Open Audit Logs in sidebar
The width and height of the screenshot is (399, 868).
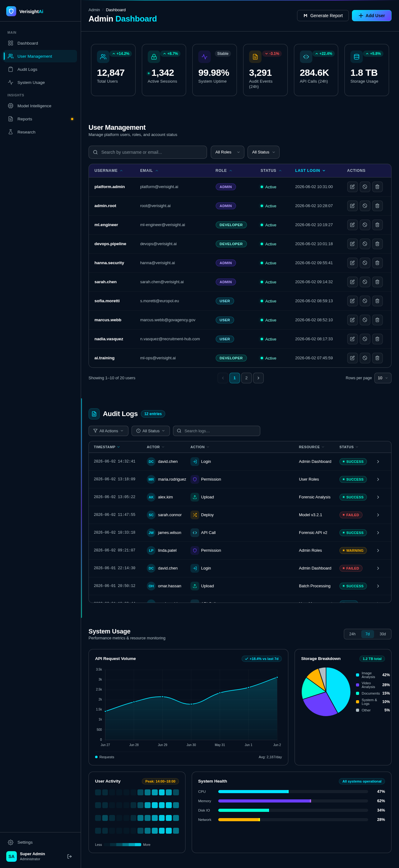click(x=41, y=70)
